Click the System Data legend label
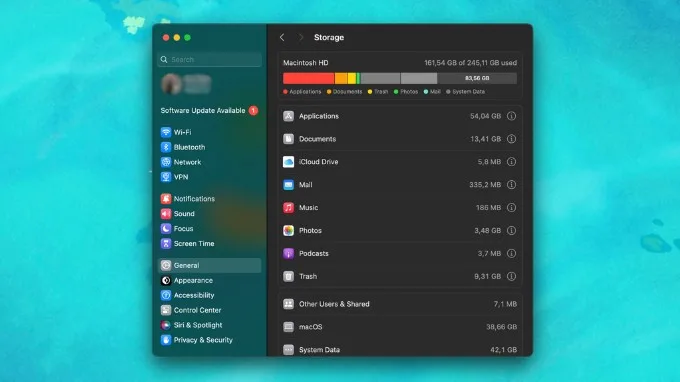 click(x=468, y=91)
